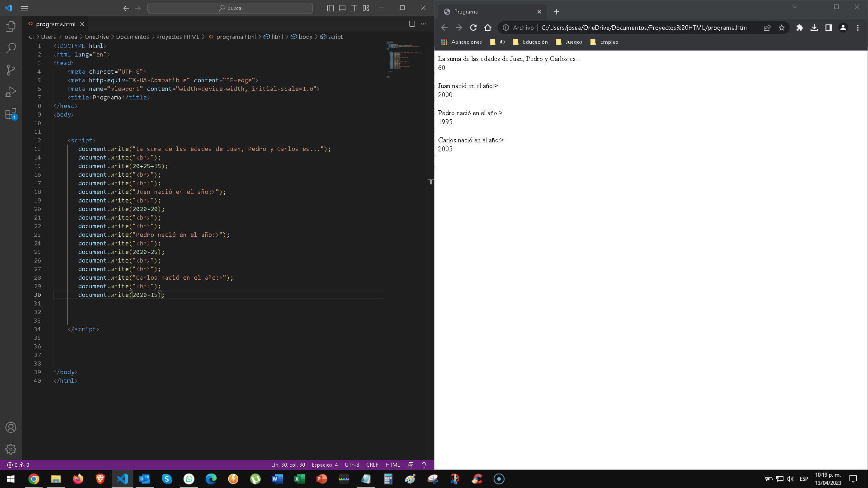Image resolution: width=868 pixels, height=488 pixels.
Task: Change encoding via UTF-8 status item
Action: (x=352, y=465)
